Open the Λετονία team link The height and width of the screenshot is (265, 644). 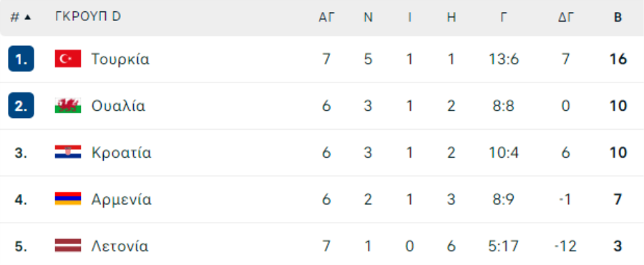pyautogui.click(x=119, y=246)
